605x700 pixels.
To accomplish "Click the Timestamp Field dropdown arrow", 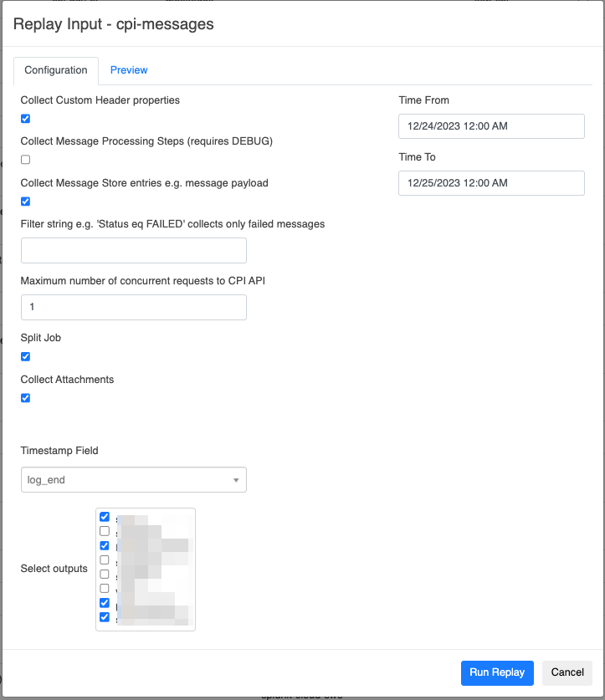I will [x=236, y=480].
